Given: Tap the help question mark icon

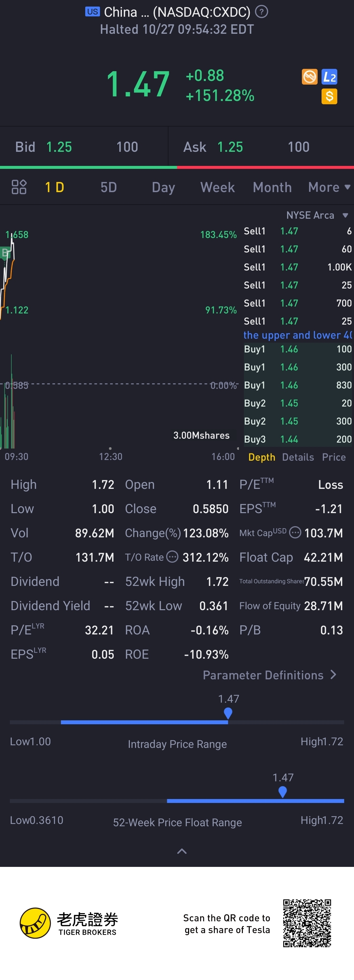Looking at the screenshot, I should coord(261,12).
